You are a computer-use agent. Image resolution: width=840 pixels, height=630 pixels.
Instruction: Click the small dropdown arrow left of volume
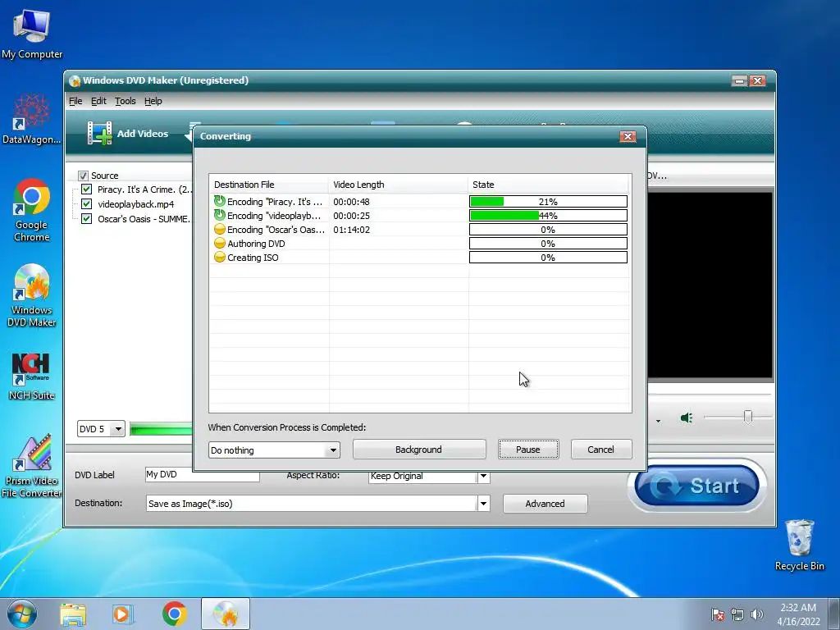click(658, 421)
